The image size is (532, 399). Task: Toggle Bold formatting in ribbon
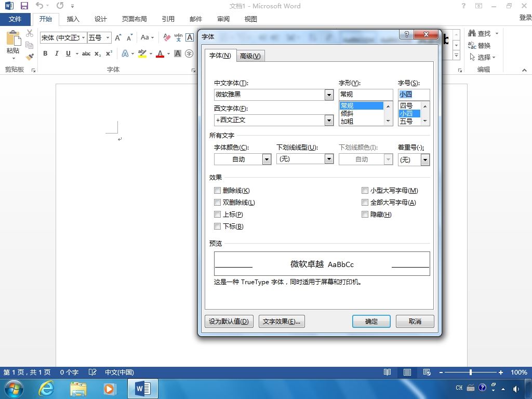click(x=45, y=54)
